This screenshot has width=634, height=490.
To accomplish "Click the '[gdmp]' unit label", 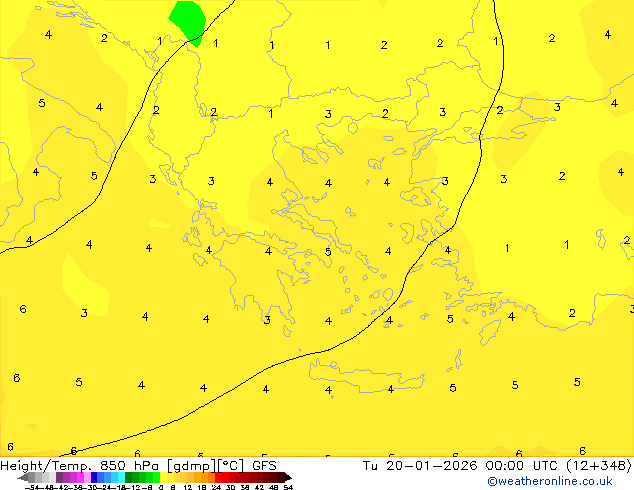I will (190, 465).
